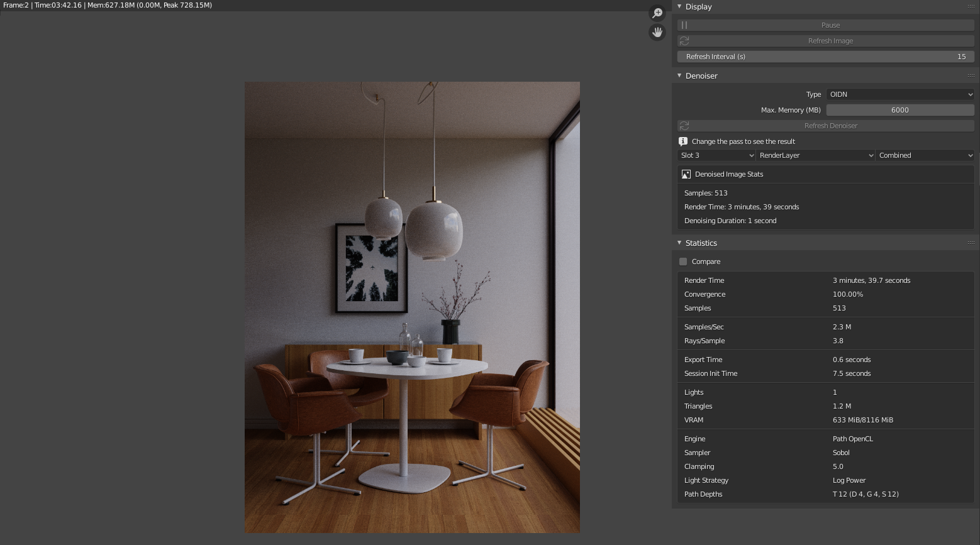Grab the Statistics panel drag handle dots
The width and height of the screenshot is (980, 545).
point(971,243)
